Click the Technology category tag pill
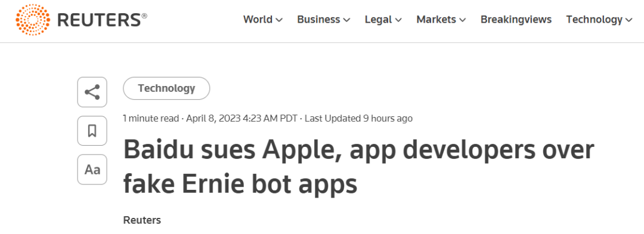This screenshot has height=234, width=644. pos(166,88)
